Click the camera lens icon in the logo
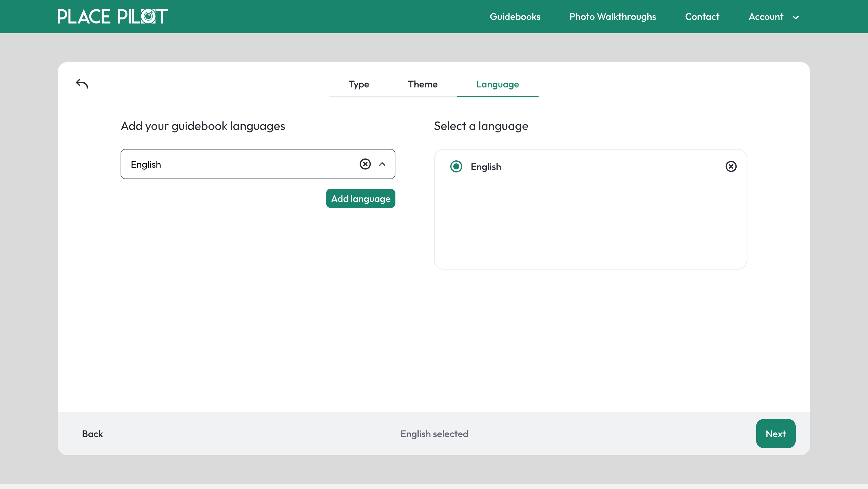 pyautogui.click(x=149, y=16)
